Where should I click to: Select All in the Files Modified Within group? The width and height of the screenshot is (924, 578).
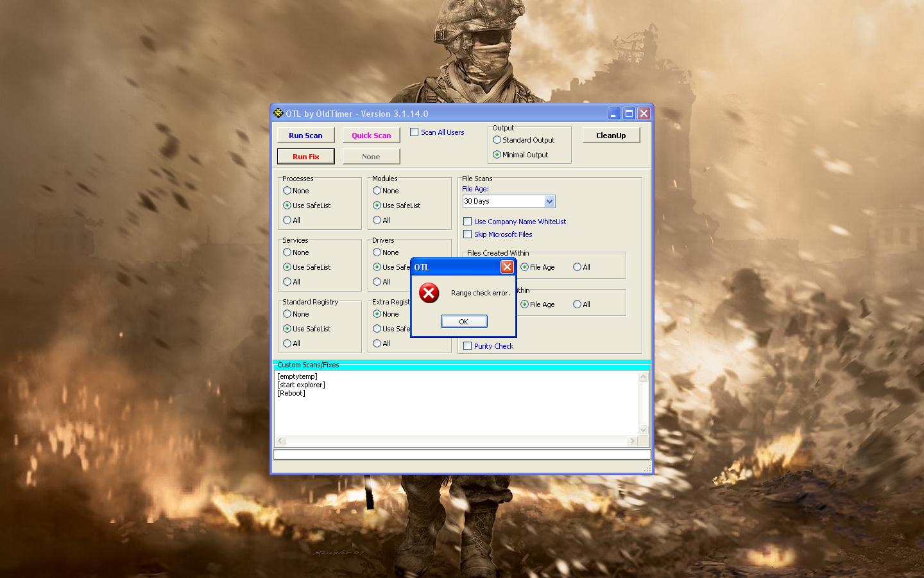point(577,304)
